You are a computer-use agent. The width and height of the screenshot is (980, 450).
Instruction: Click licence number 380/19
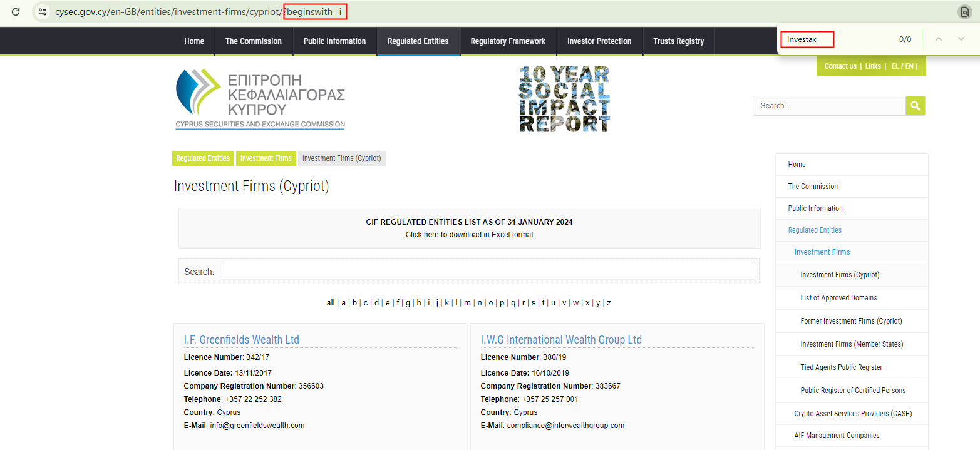(x=555, y=358)
